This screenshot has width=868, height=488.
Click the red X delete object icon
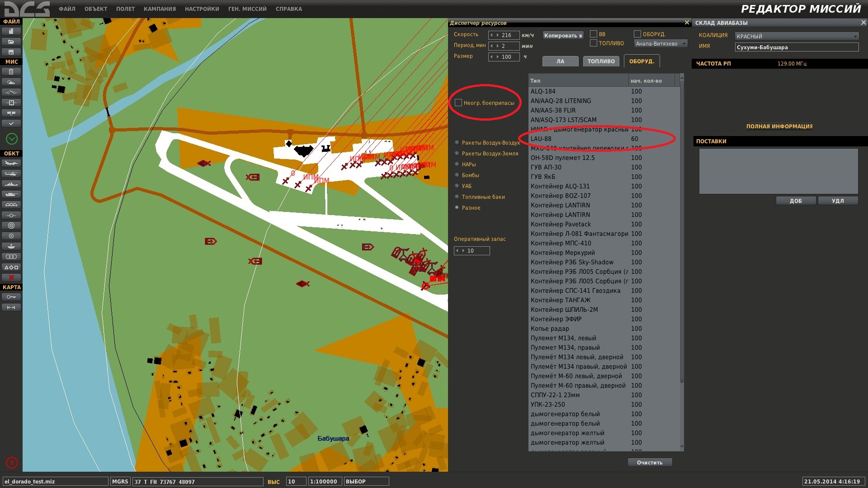click(x=11, y=277)
